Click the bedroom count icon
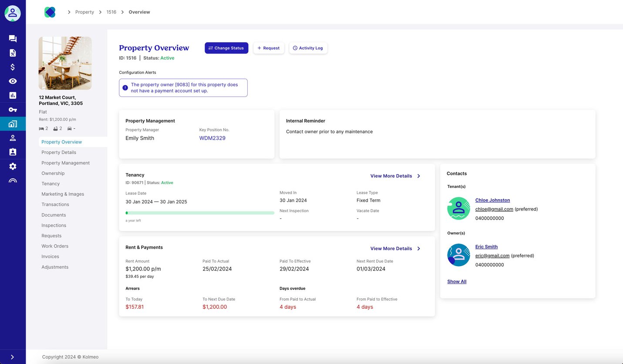This screenshot has width=623, height=364. click(x=42, y=129)
